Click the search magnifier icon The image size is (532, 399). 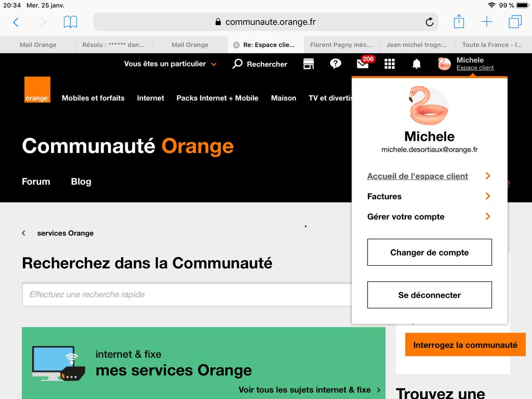tap(238, 64)
